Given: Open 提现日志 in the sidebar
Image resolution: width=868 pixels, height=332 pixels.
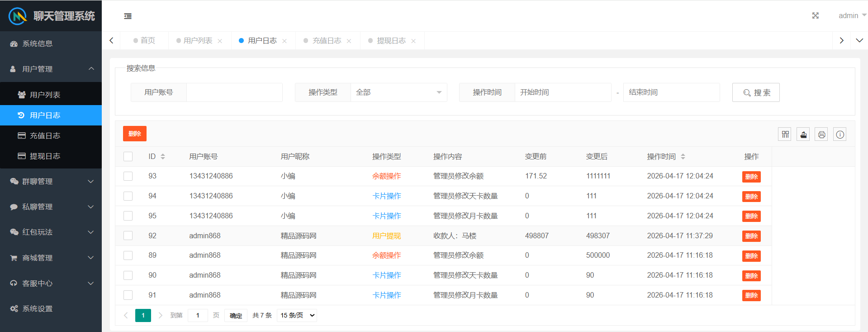Looking at the screenshot, I should [x=45, y=156].
